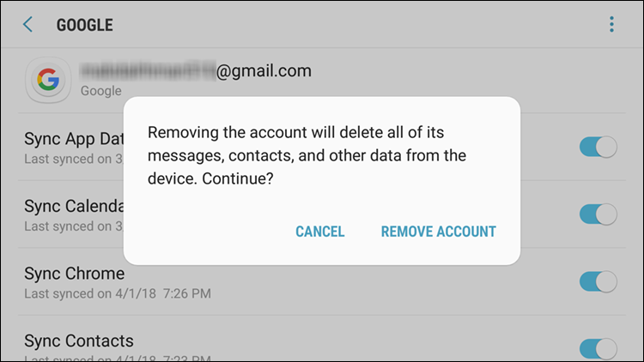Select the Sync Contacts label

pos(79,341)
